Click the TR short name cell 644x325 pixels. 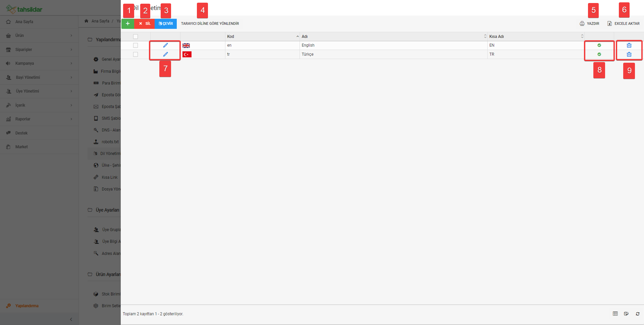click(x=536, y=54)
